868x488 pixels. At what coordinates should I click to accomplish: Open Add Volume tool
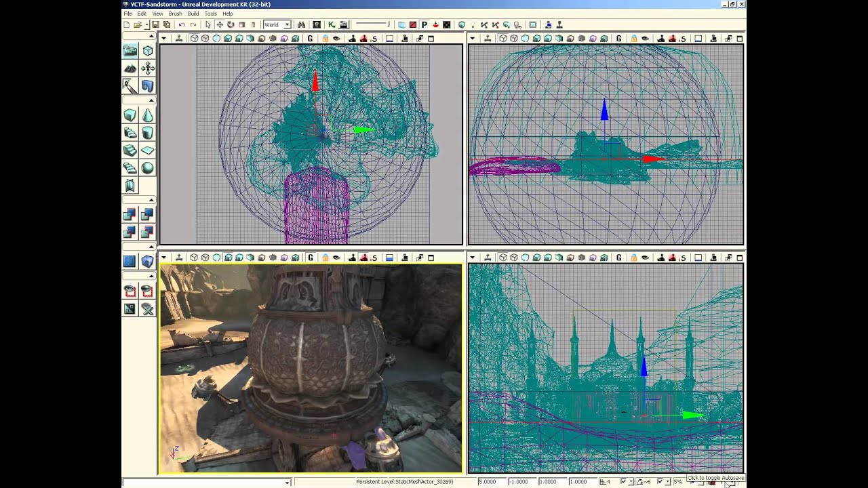147,262
